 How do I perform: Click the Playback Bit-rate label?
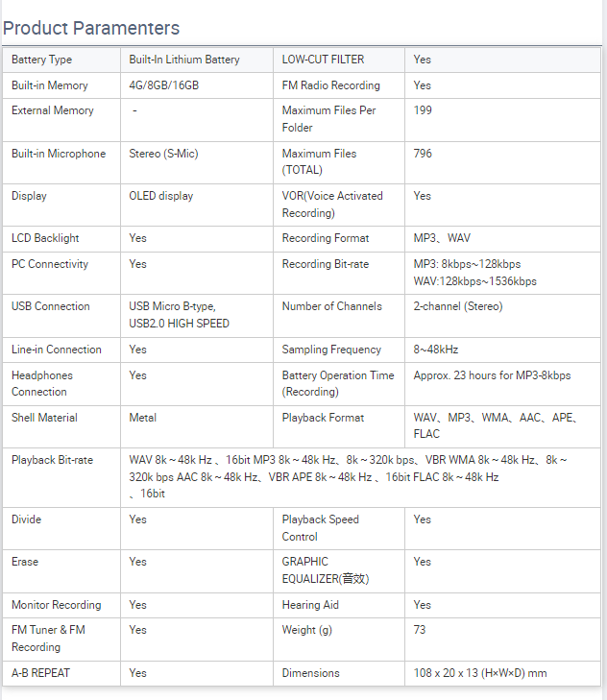coord(52,460)
